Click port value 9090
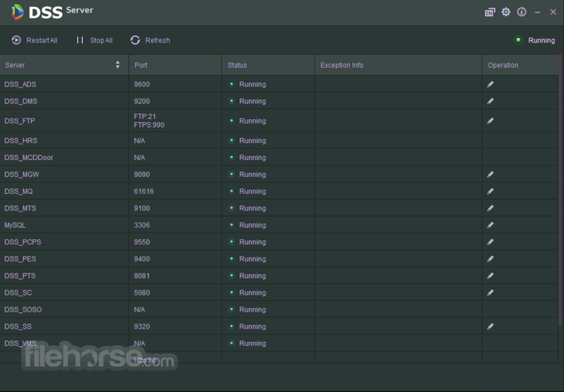The height and width of the screenshot is (392, 564). point(142,174)
